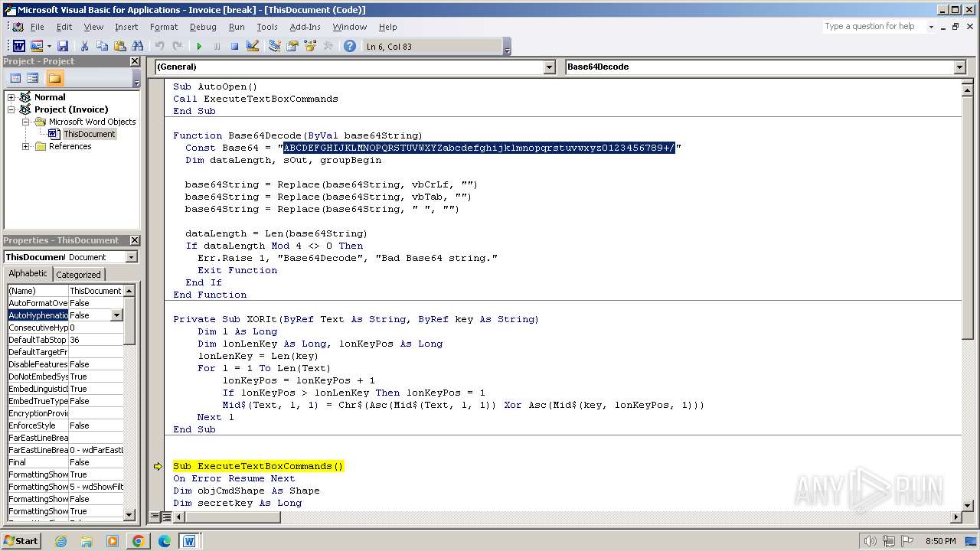Click the View Code icon in Project panel
This screenshot has width=980, height=551.
pos(15,78)
